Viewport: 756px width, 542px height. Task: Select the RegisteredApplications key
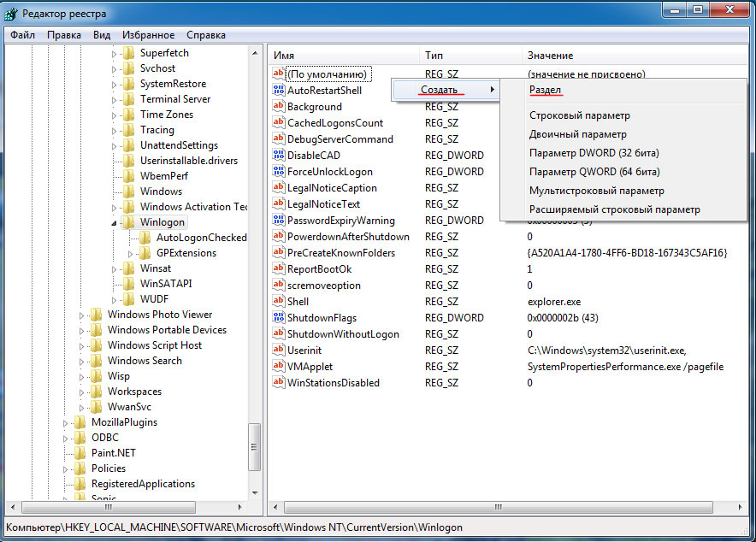143,484
